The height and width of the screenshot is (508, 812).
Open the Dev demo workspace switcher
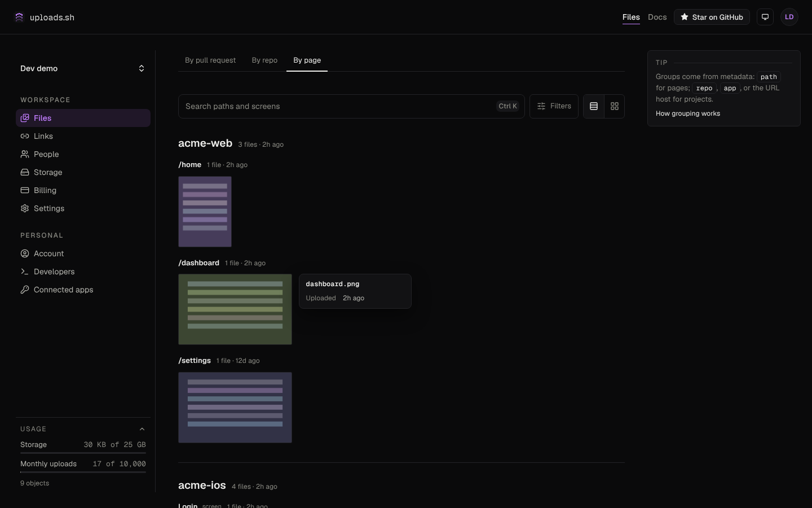coord(83,68)
